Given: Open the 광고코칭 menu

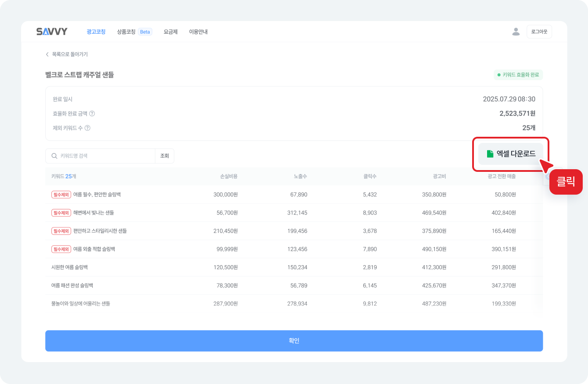Looking at the screenshot, I should click(x=96, y=32).
